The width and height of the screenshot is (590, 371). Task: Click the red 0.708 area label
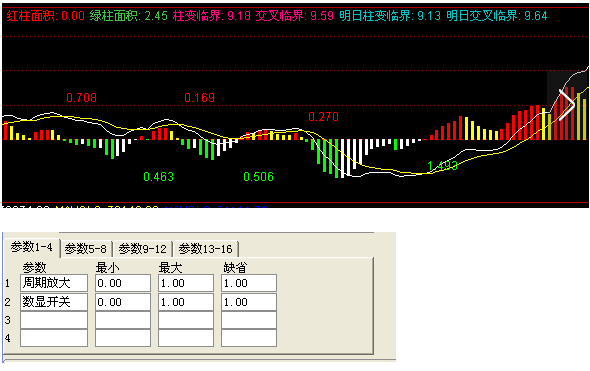pos(82,98)
